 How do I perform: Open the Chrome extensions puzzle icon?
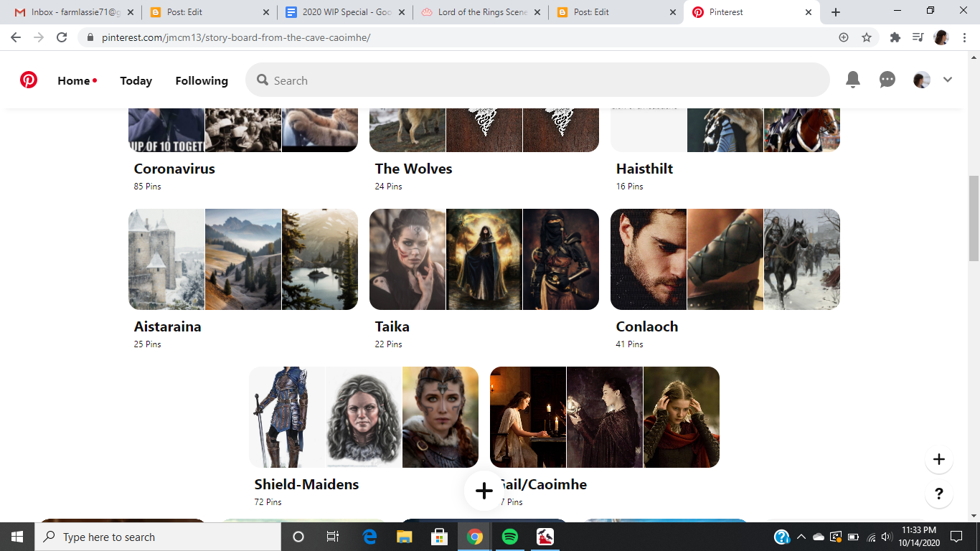(x=895, y=37)
